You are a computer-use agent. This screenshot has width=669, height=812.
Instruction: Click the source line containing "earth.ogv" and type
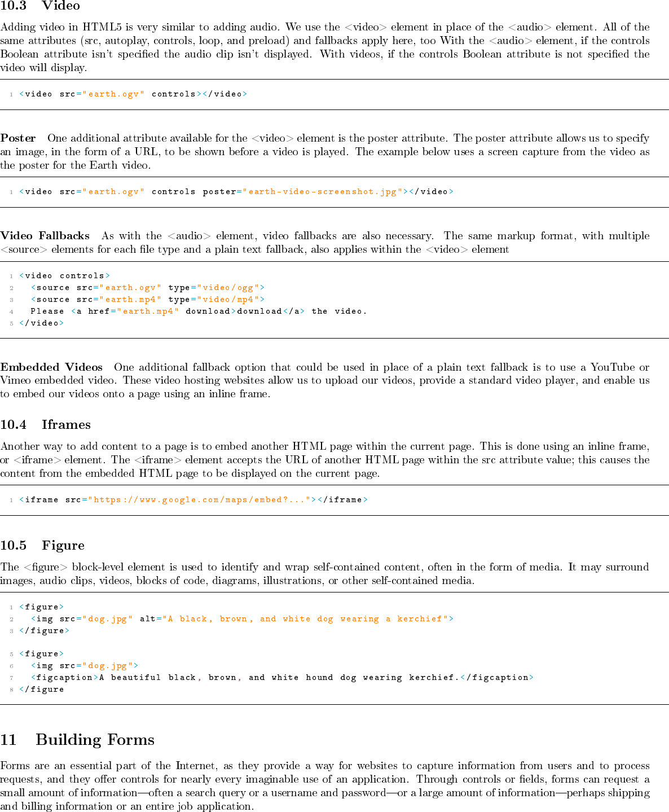[x=148, y=288]
